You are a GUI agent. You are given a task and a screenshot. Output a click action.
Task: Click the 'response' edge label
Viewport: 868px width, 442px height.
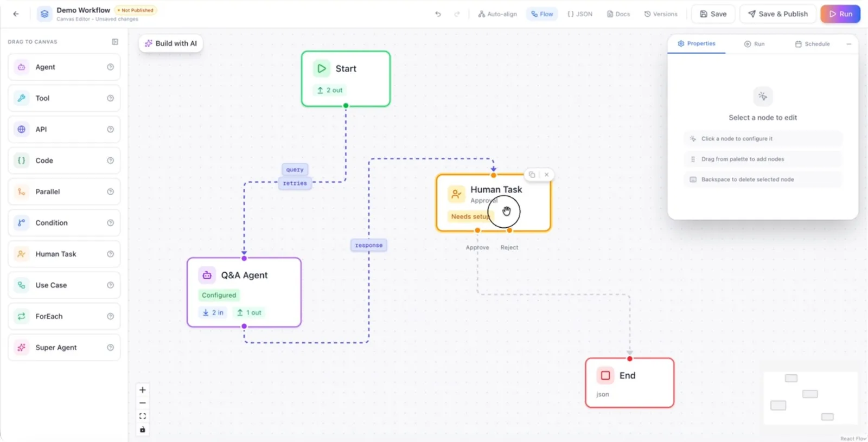[369, 245]
